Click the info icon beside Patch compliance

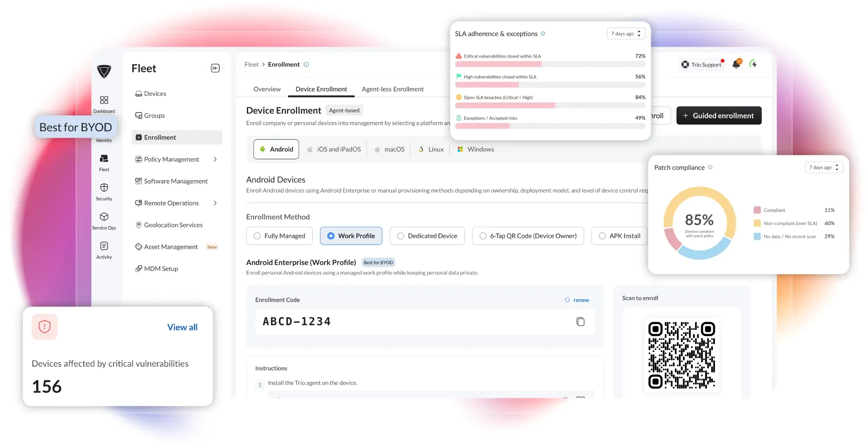pyautogui.click(x=710, y=167)
